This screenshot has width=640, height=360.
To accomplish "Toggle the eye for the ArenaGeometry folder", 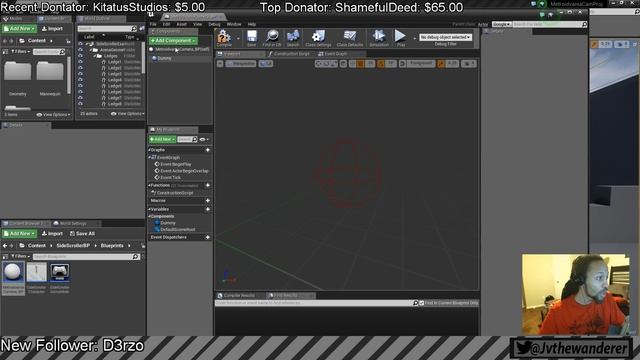I will 80,50.
